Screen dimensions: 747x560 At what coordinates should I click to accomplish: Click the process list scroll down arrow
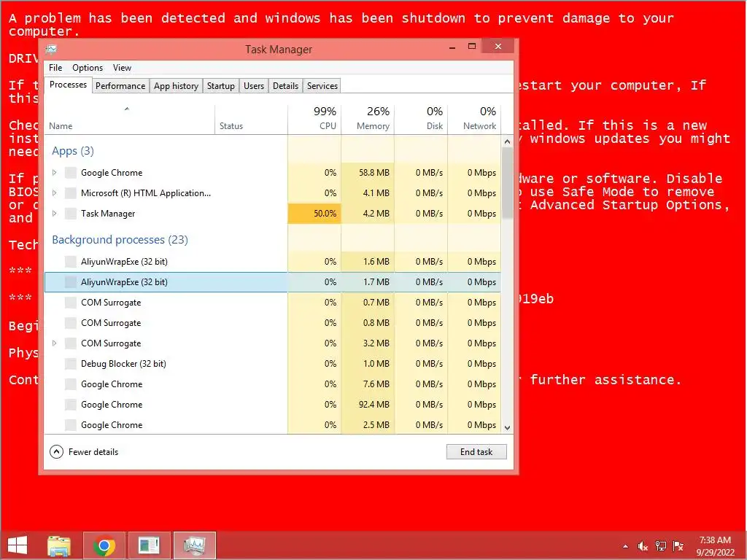coord(508,427)
